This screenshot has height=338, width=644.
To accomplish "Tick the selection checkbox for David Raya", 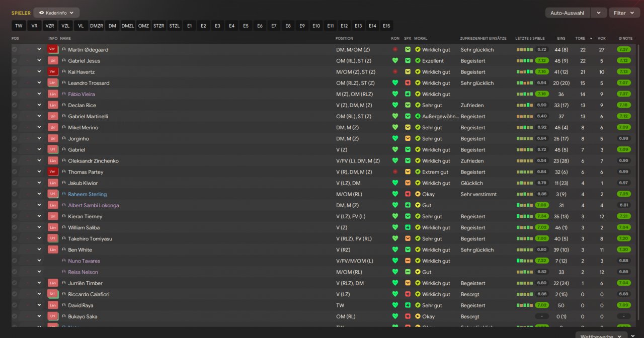I will pyautogui.click(x=15, y=305).
